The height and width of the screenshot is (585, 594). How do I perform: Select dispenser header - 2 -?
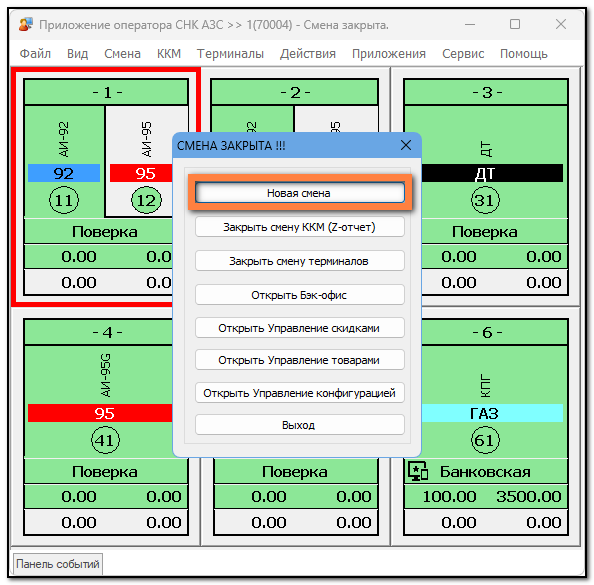pyautogui.click(x=295, y=92)
